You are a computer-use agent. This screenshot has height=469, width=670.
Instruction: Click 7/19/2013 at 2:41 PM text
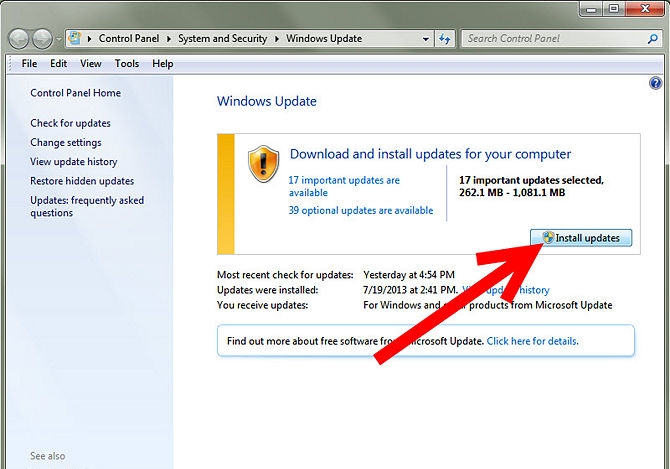(410, 290)
